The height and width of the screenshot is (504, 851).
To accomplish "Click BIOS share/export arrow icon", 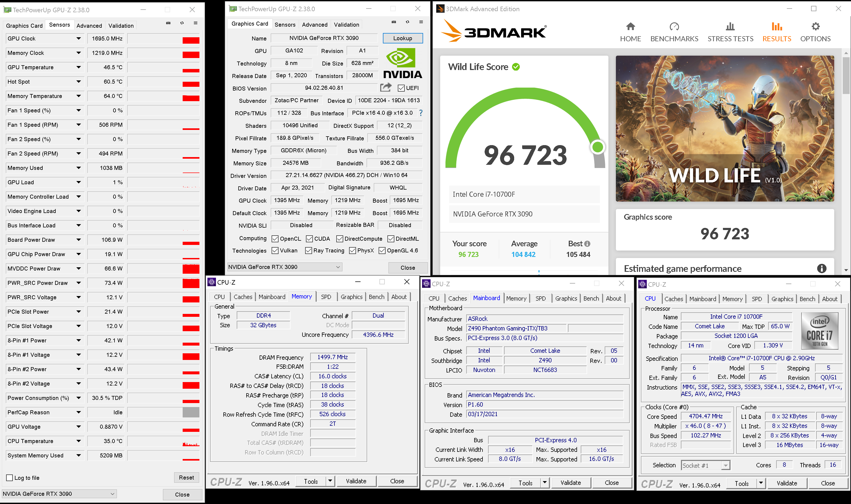I will coord(386,88).
